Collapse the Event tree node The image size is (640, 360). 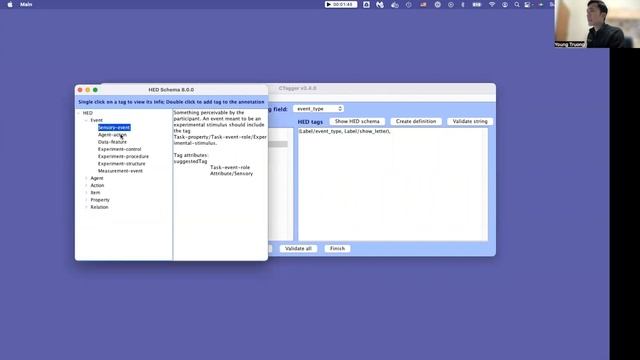pyautogui.click(x=86, y=120)
